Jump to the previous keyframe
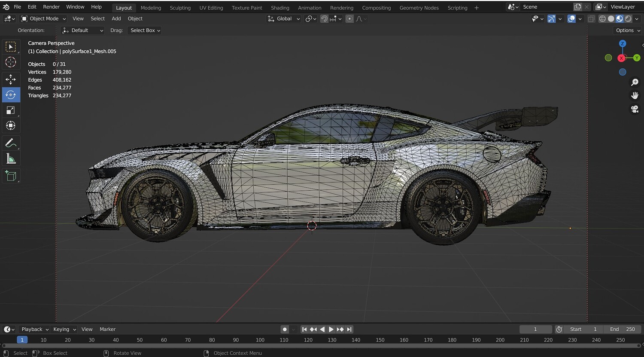 [x=313, y=330]
